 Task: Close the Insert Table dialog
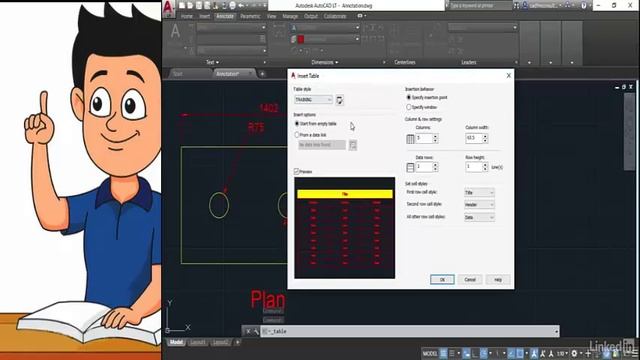point(509,76)
